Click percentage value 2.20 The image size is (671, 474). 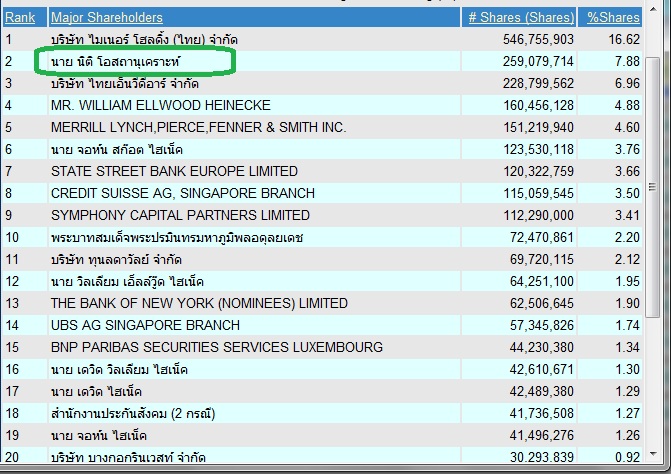pyautogui.click(x=627, y=237)
